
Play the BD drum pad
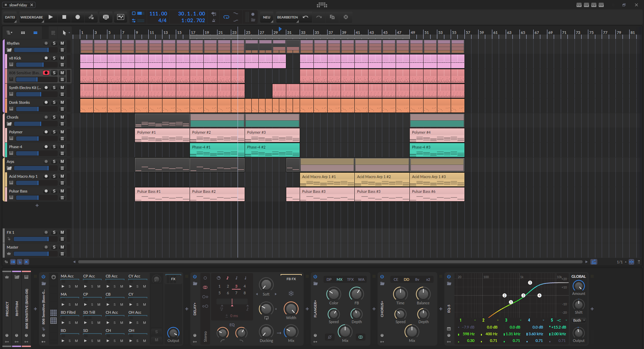point(63,341)
